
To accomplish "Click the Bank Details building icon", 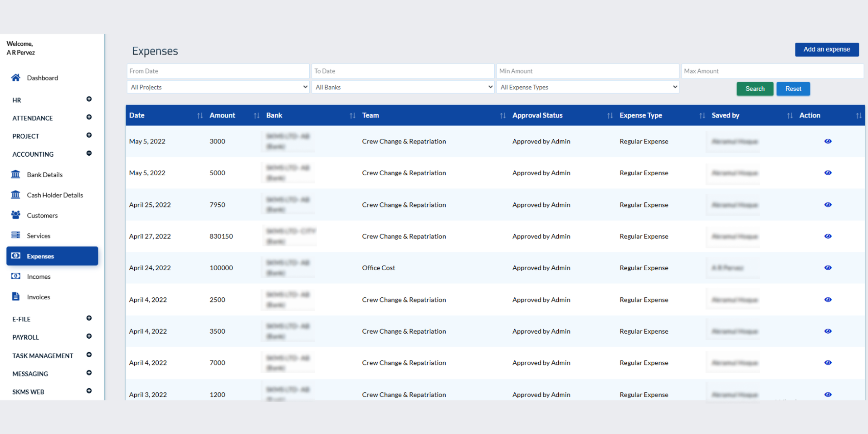I will click(16, 174).
